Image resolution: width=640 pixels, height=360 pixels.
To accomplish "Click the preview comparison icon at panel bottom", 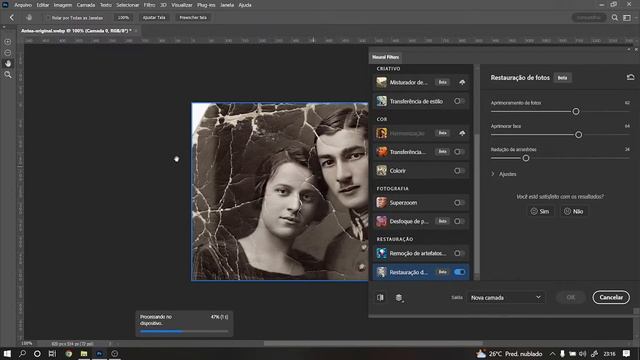I will (x=380, y=298).
